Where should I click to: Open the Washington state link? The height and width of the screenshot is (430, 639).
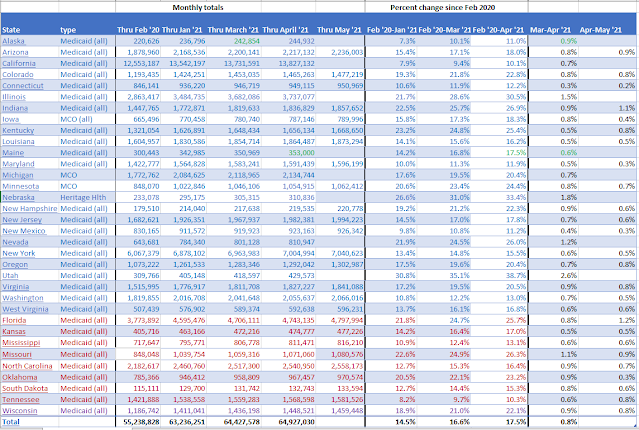click(23, 298)
